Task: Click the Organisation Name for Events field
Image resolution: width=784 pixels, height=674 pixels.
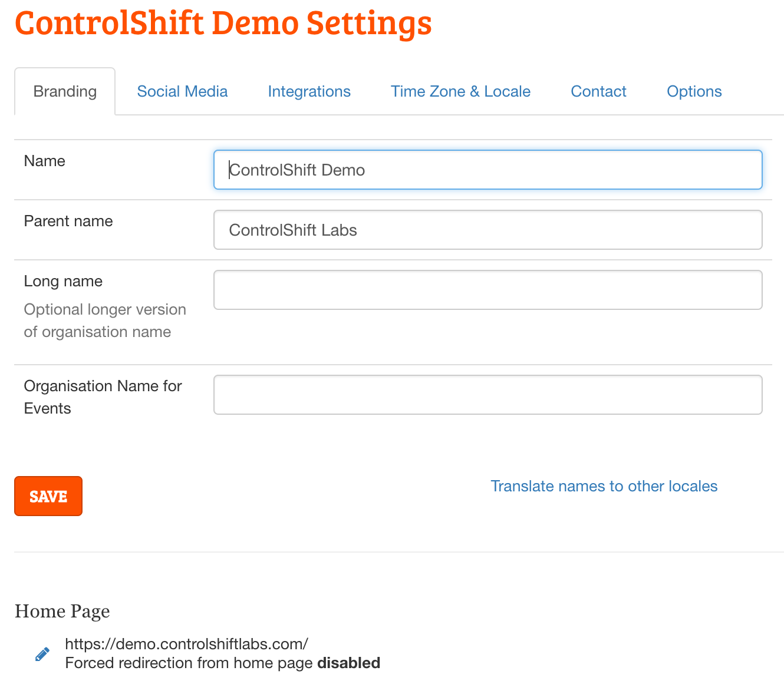Action: [487, 395]
